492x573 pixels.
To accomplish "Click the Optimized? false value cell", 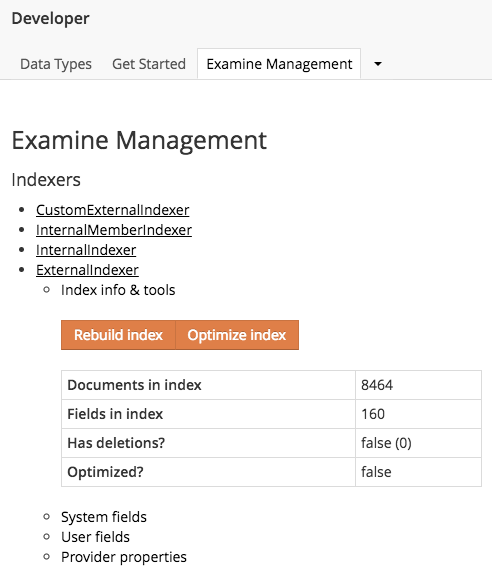I will click(x=418, y=472).
